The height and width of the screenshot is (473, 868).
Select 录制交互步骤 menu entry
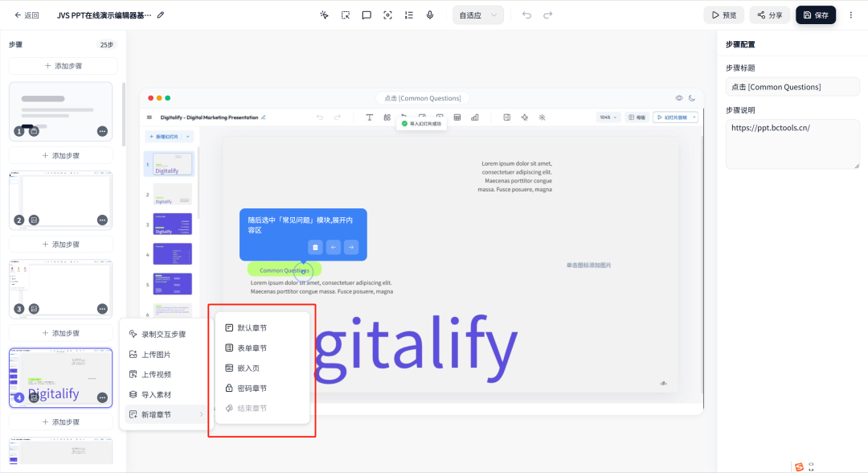(x=166, y=334)
